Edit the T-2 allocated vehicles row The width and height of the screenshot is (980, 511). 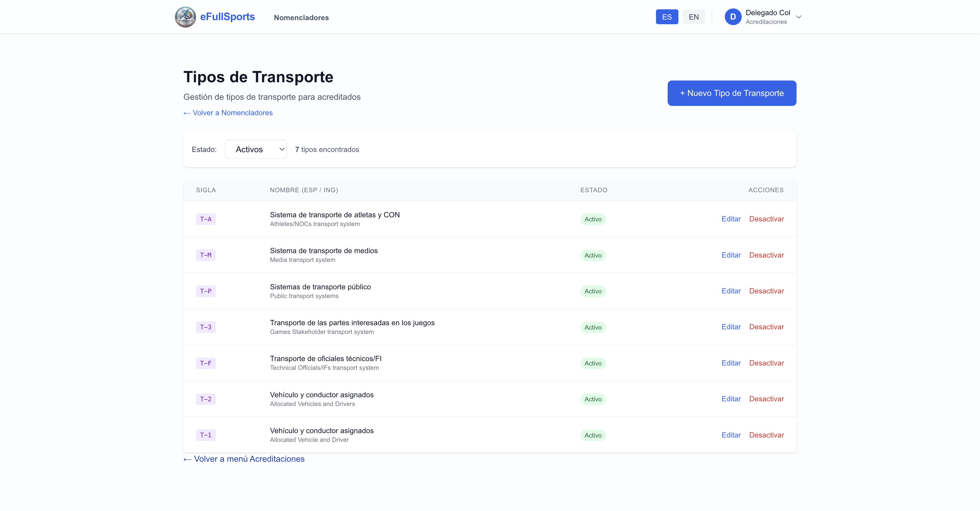(731, 399)
